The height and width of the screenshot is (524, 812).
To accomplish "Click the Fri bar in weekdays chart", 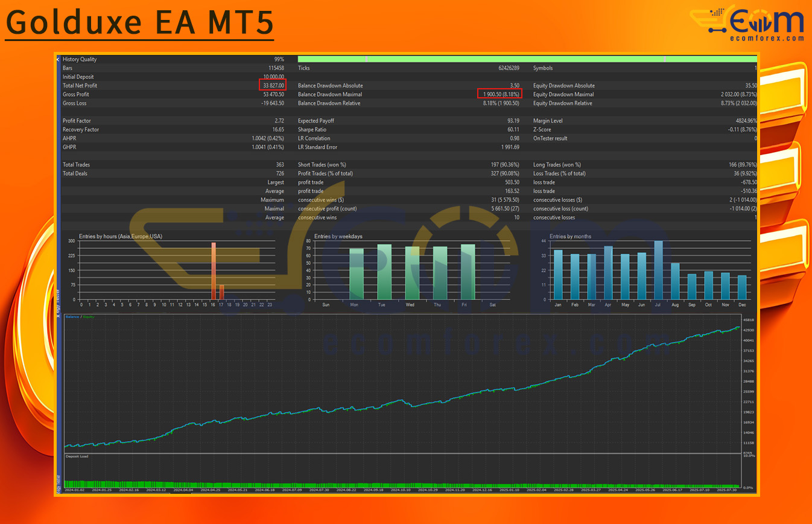I will [468, 272].
